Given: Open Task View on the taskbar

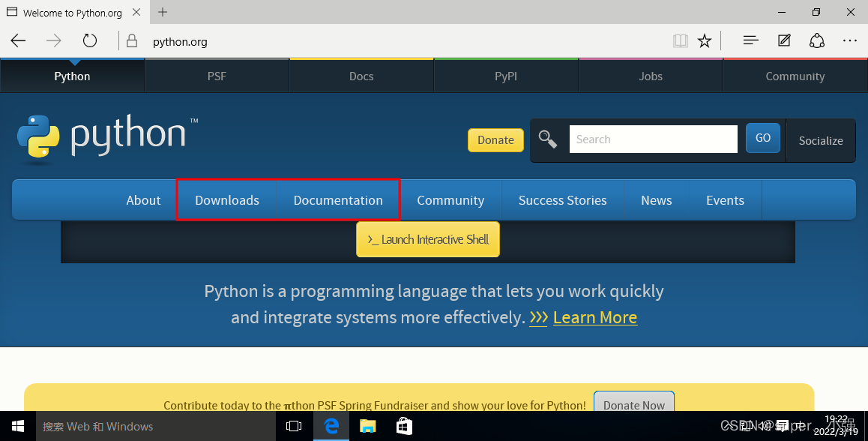Looking at the screenshot, I should (x=294, y=426).
